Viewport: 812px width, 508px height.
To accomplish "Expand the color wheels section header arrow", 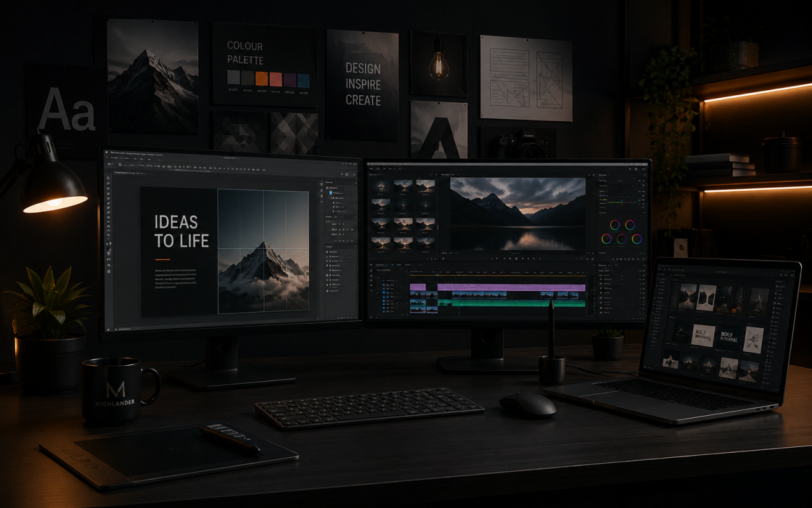I will click(644, 213).
